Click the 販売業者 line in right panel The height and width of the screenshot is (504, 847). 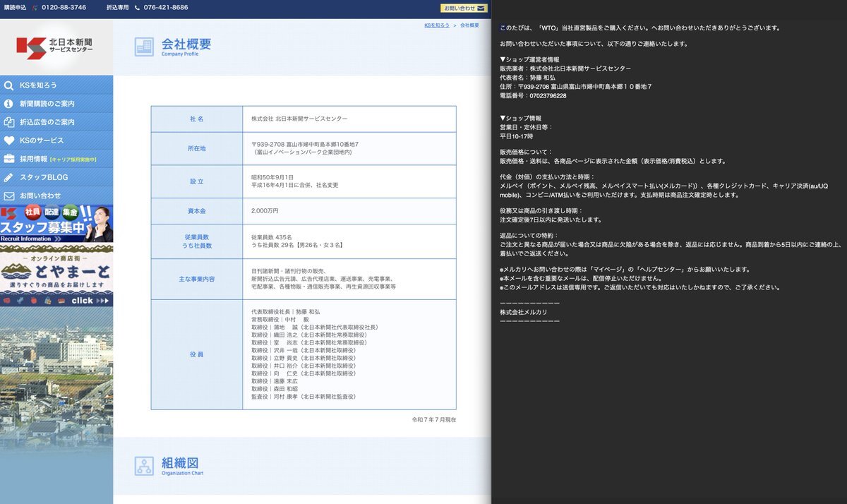click(x=565, y=68)
